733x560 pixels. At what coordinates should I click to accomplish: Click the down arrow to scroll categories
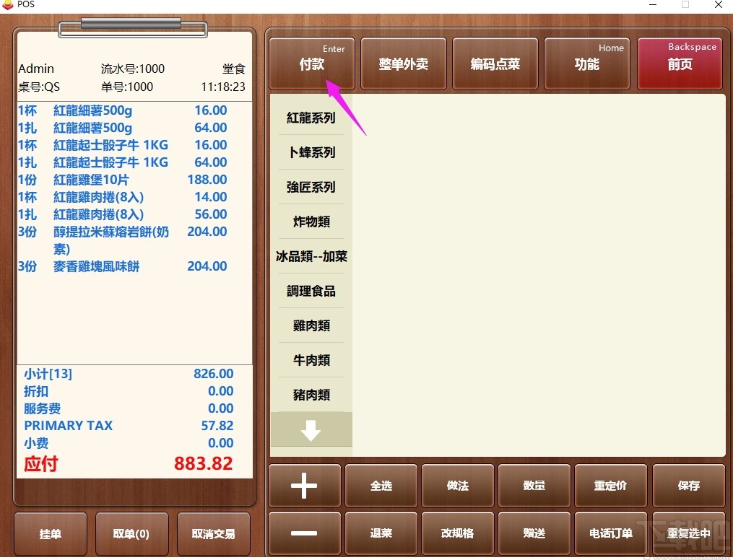(311, 429)
